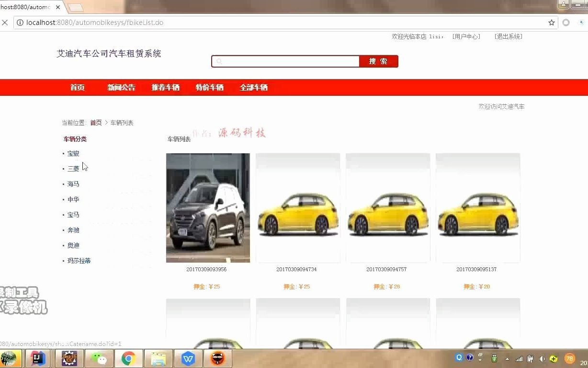The width and height of the screenshot is (588, 368).
Task: Open IntelliJ IDEA from the taskbar
Action: (x=38, y=358)
